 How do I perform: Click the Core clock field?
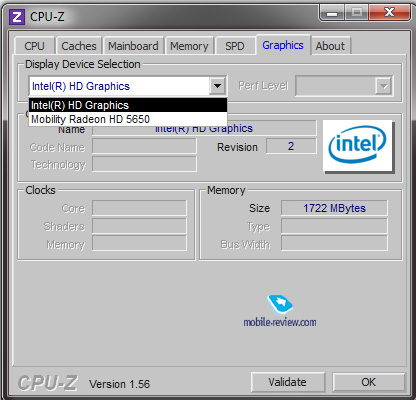pyautogui.click(x=139, y=208)
